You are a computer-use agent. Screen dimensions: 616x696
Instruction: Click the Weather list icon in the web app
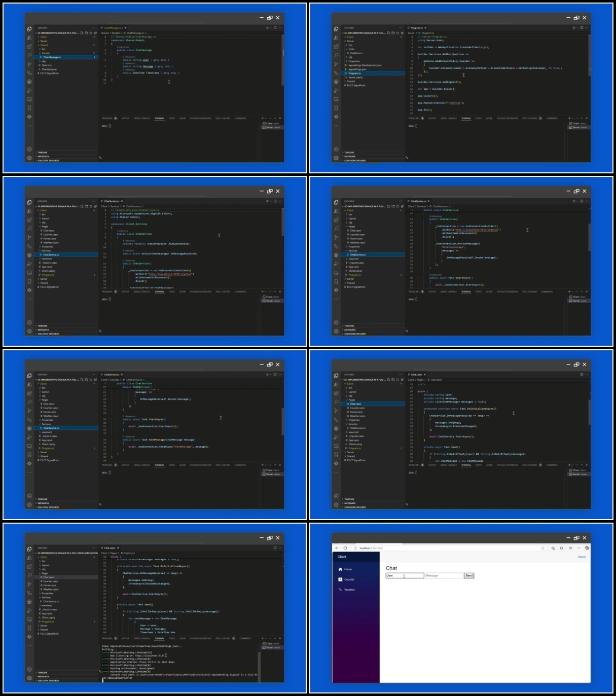tap(340, 590)
